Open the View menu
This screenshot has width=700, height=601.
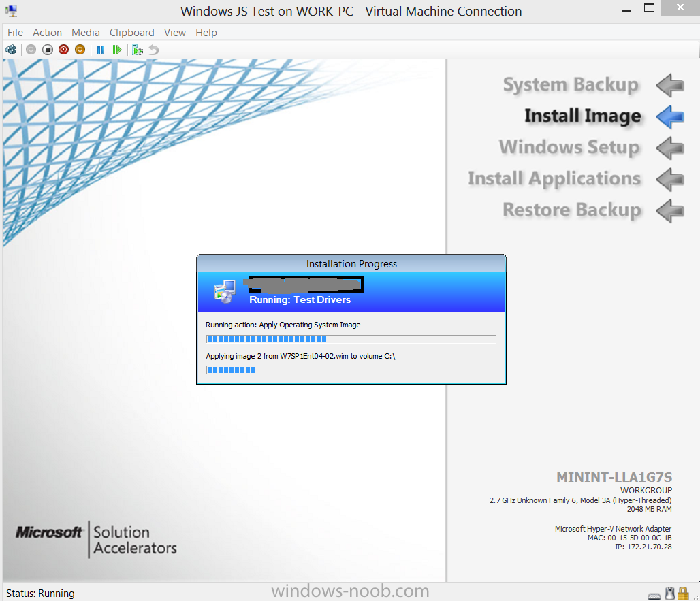tap(174, 33)
